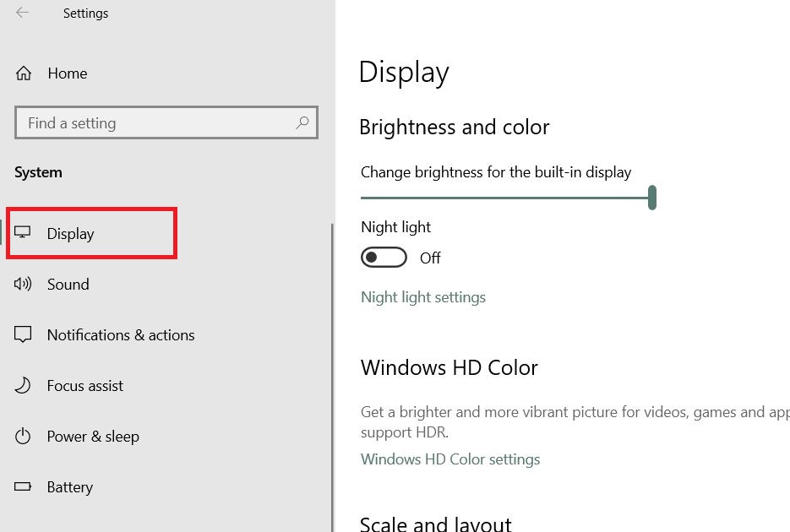Viewport: 790px width, 532px height.
Task: Open Battery settings
Action: tap(70, 487)
